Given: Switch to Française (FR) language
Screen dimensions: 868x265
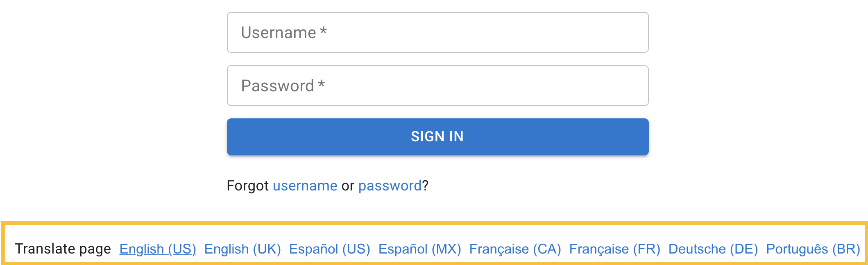Looking at the screenshot, I should tap(614, 249).
